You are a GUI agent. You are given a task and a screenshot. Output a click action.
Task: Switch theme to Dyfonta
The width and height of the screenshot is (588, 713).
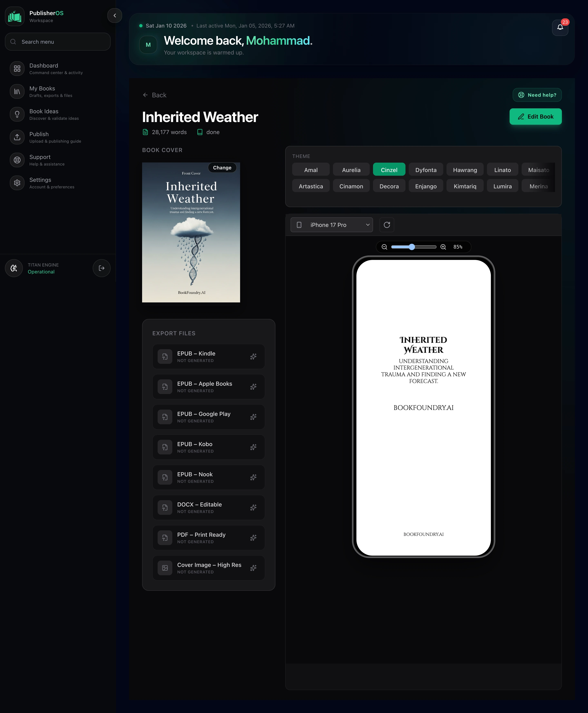[426, 169]
